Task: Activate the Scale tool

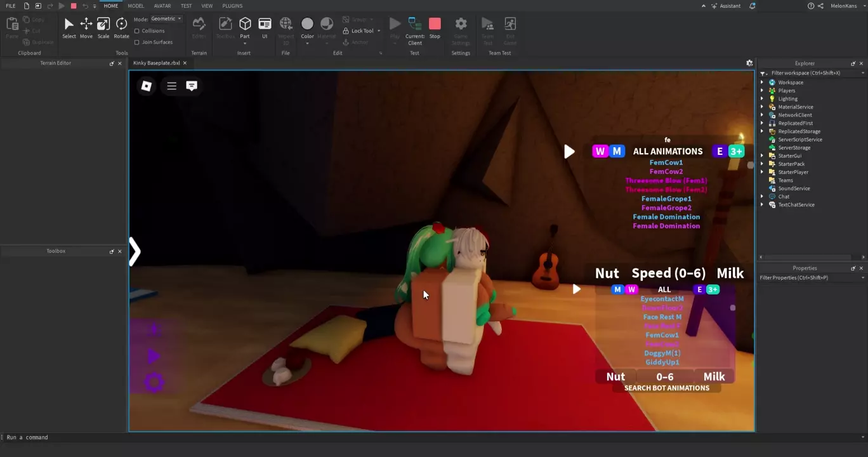Action: coord(103,27)
